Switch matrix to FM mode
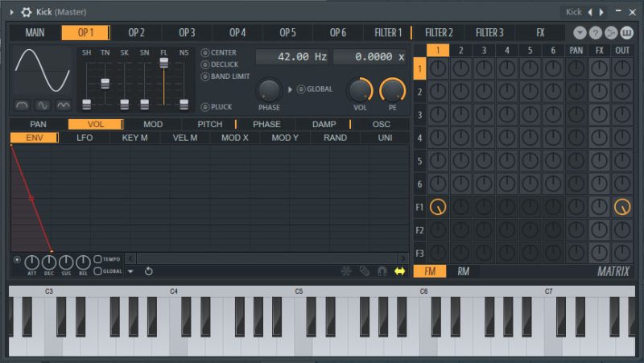 point(430,271)
